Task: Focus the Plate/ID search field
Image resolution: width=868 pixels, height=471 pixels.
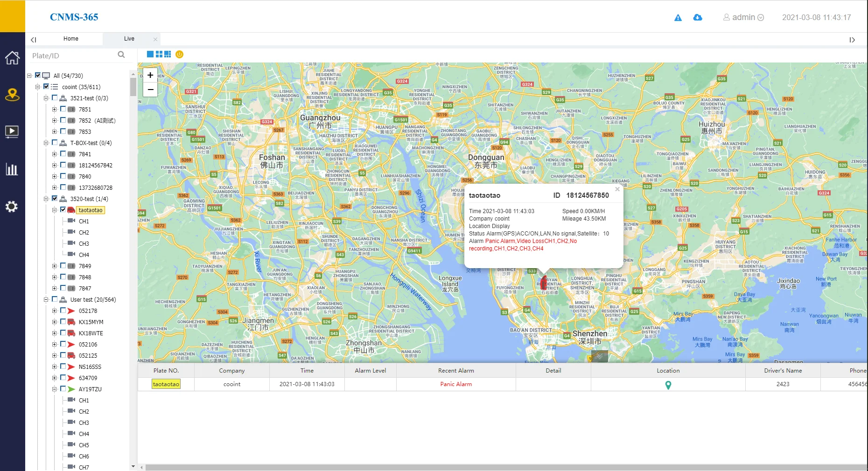Action: (x=74, y=55)
